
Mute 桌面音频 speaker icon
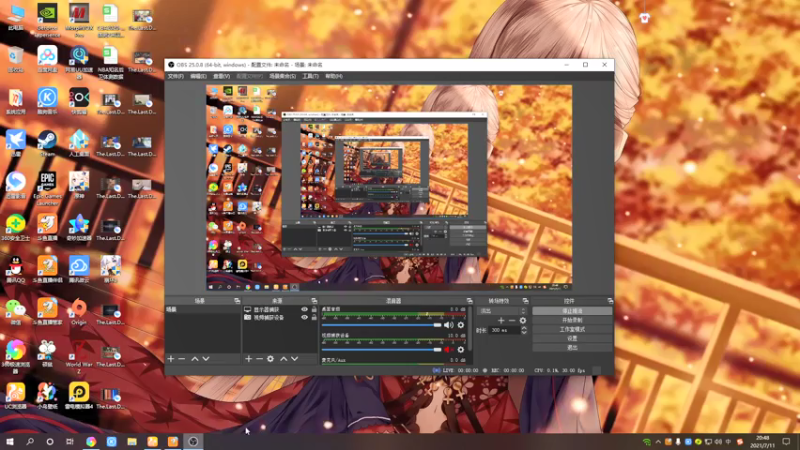pyautogui.click(x=448, y=325)
